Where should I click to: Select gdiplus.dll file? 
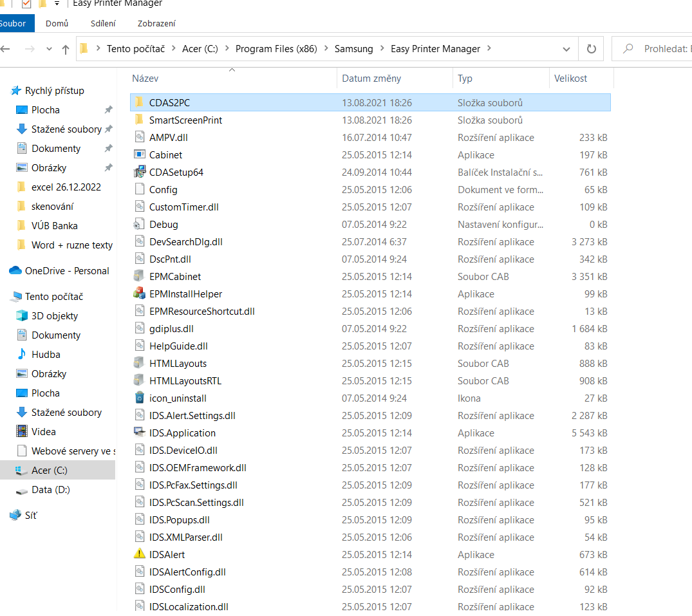point(171,329)
